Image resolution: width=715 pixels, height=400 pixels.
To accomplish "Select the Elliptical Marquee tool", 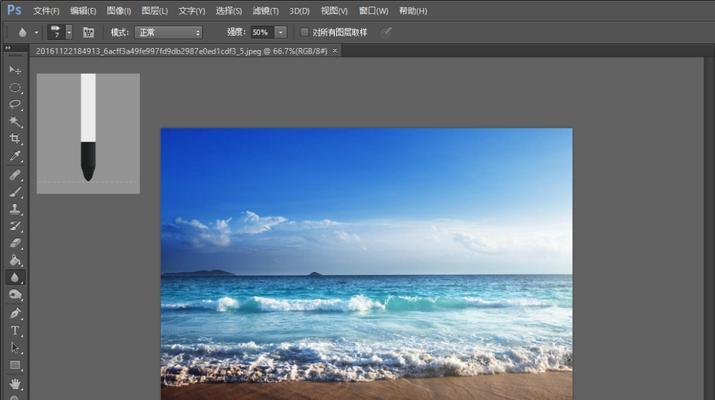I will click(15, 87).
